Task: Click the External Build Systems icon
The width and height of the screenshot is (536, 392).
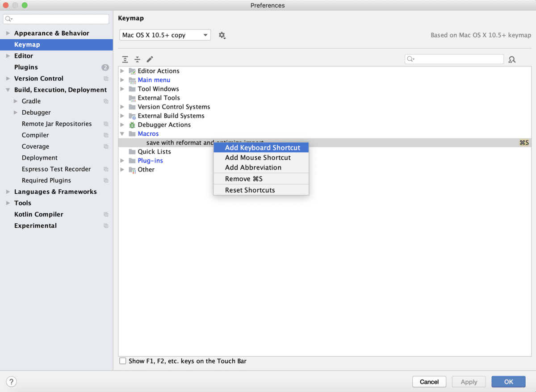Action: point(132,116)
